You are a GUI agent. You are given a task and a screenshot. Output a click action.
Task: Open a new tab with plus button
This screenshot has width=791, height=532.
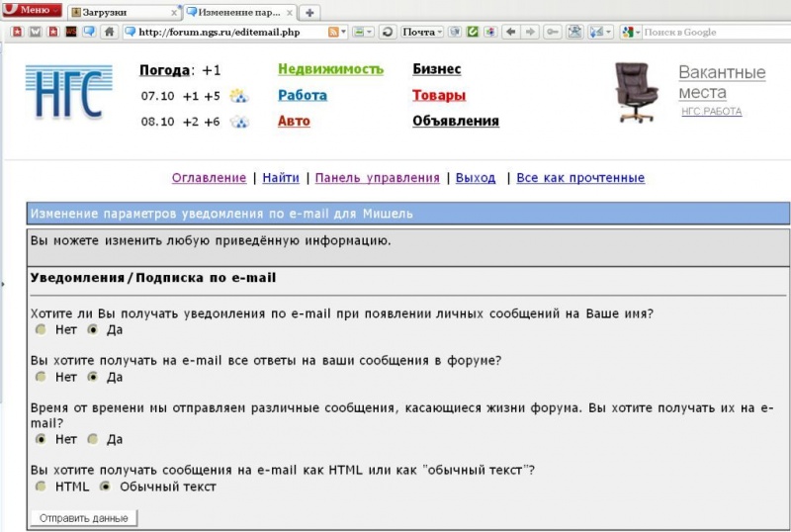coord(309,12)
